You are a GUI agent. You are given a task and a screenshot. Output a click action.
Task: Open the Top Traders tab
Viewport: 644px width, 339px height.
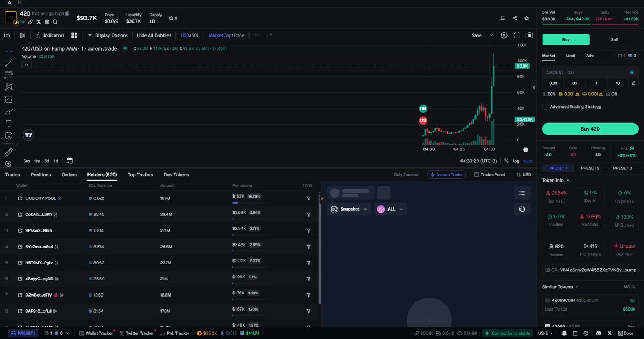[140, 175]
